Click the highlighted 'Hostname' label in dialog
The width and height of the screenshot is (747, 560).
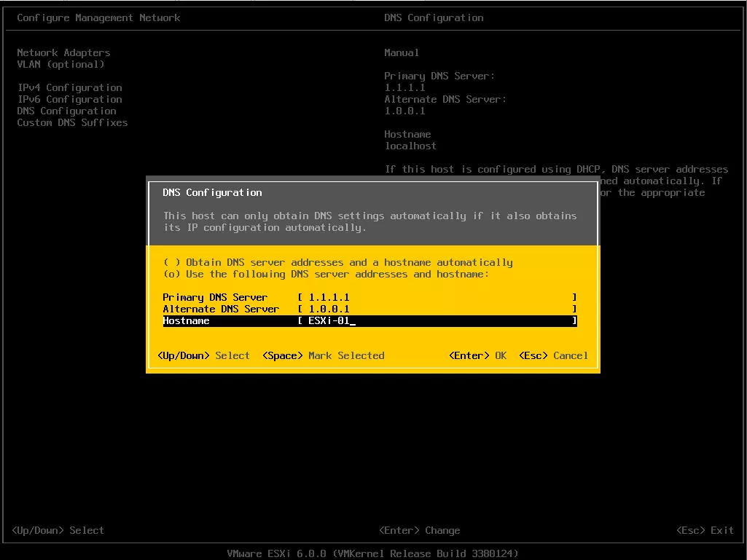tap(187, 321)
